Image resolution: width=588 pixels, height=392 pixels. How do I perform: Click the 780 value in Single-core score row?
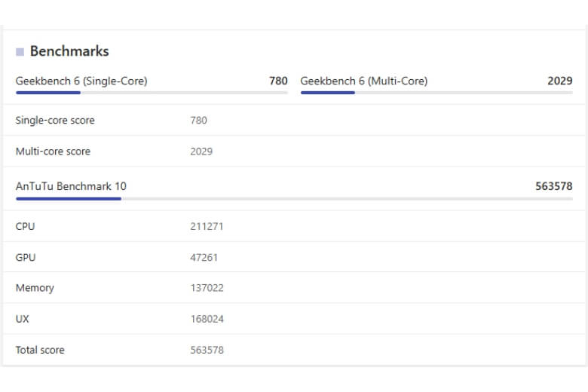[198, 121]
